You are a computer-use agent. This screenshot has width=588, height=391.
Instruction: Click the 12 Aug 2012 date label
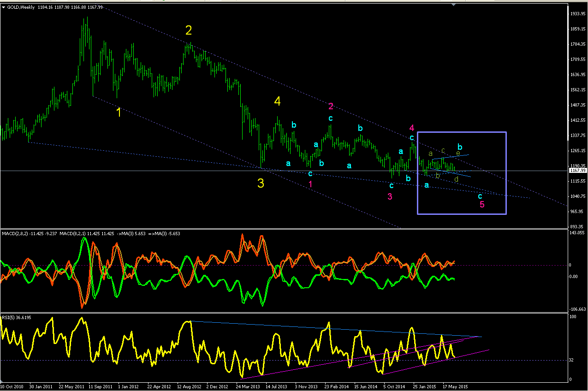[189, 387]
